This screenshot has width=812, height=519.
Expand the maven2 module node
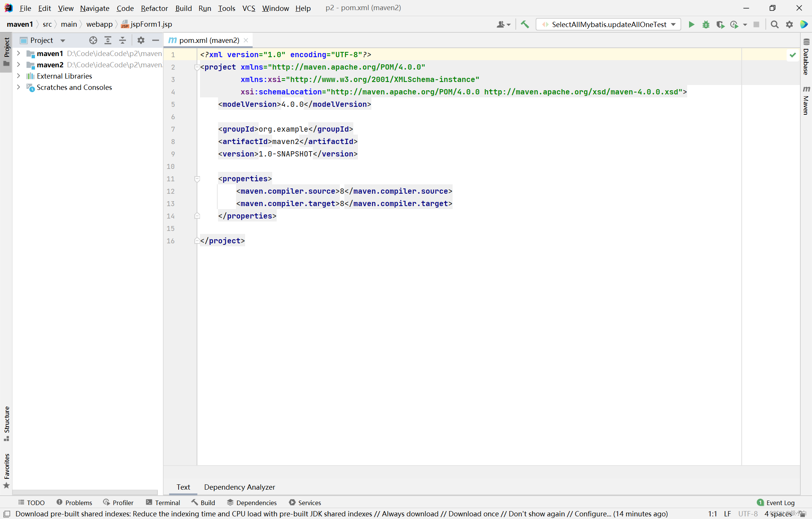(18, 65)
